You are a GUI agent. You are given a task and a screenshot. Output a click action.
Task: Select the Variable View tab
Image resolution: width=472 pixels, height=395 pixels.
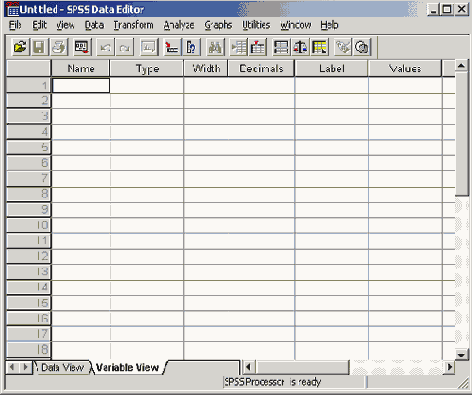point(127,368)
